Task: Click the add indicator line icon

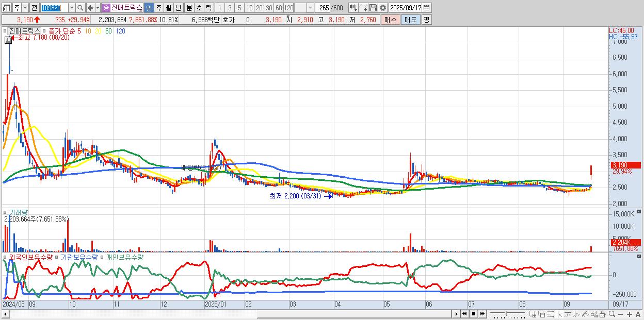Action: point(363,8)
